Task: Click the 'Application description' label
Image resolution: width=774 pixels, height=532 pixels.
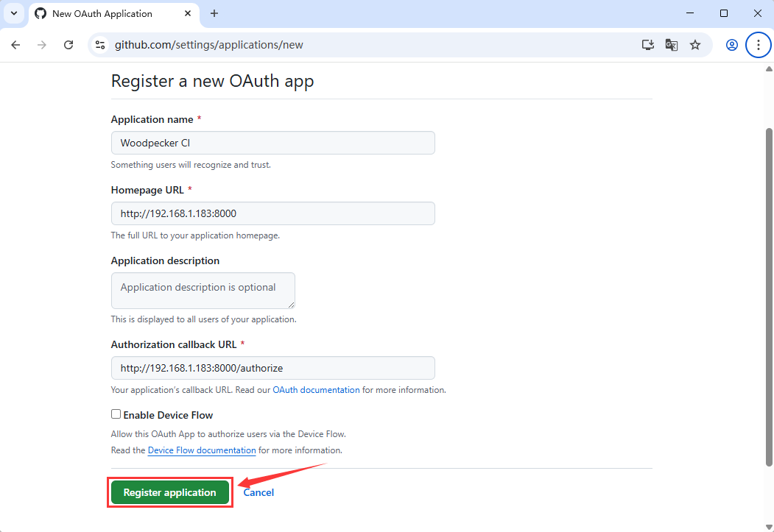Action: point(165,260)
